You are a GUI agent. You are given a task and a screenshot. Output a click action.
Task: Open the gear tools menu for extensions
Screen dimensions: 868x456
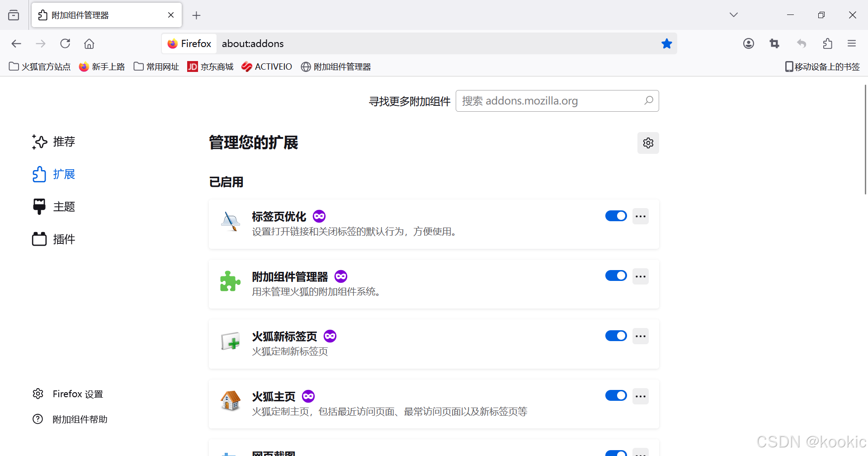click(x=648, y=143)
